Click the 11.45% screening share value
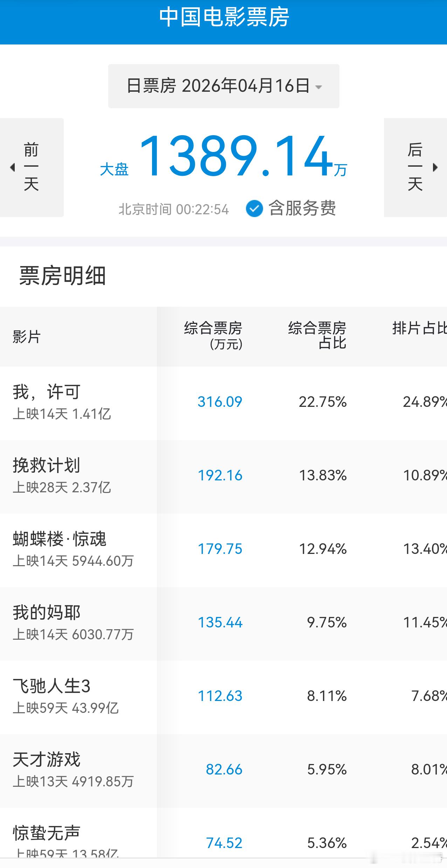 (x=425, y=623)
